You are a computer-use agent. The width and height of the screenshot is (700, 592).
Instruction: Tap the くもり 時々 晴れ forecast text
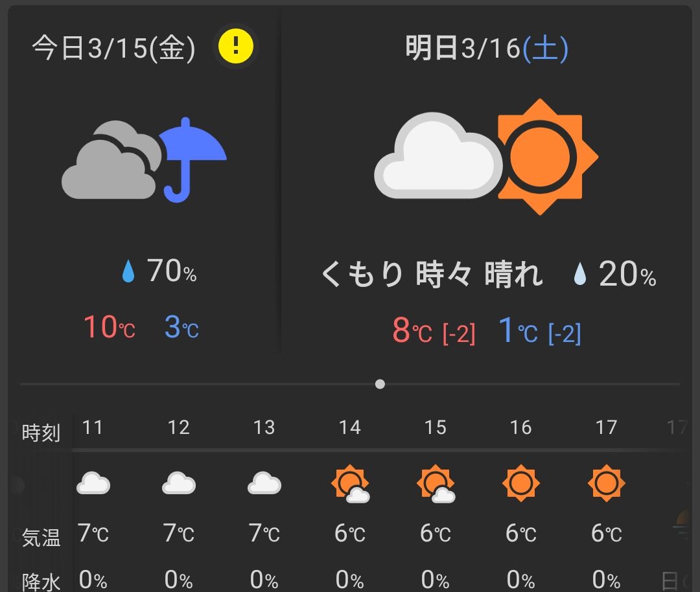432,275
